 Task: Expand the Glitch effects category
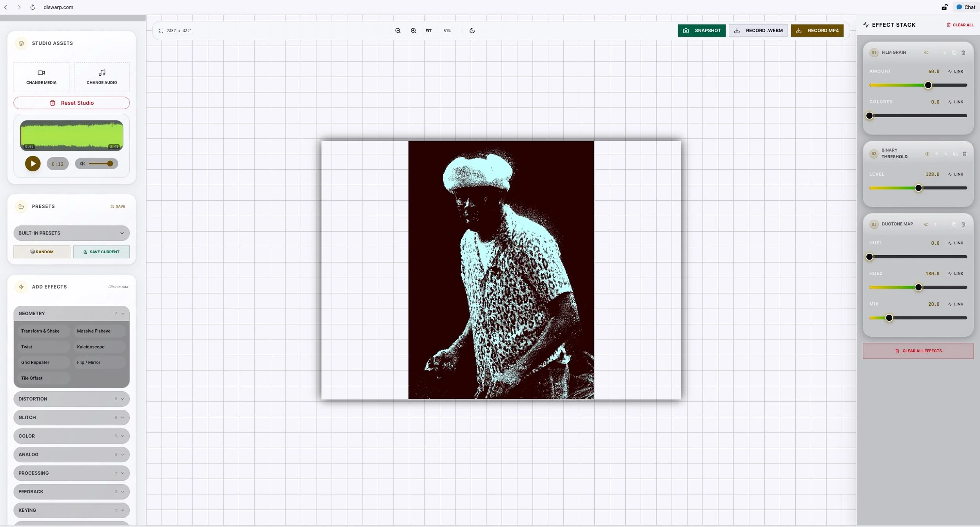point(71,417)
